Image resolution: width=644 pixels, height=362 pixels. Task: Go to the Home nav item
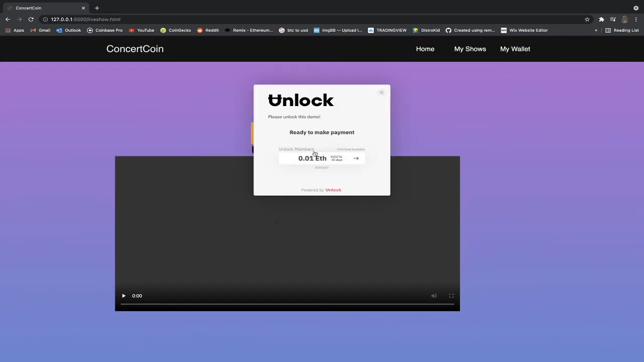(x=425, y=49)
